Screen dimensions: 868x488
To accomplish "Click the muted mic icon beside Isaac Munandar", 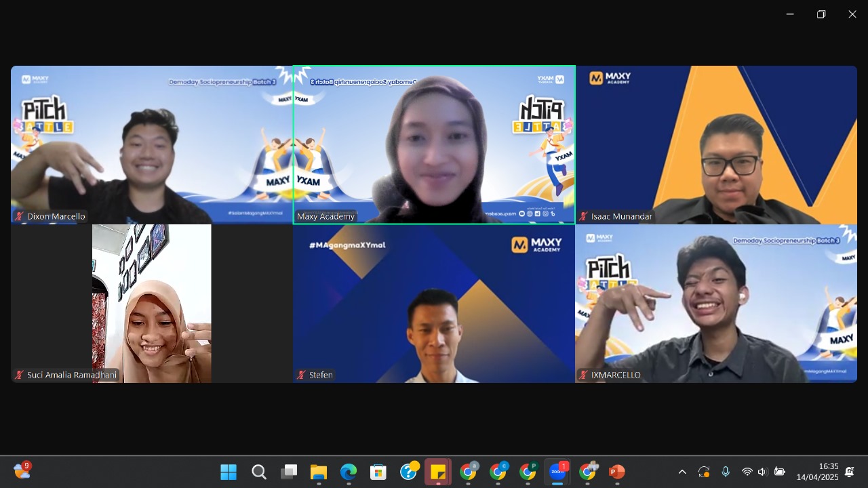I will click(x=583, y=217).
